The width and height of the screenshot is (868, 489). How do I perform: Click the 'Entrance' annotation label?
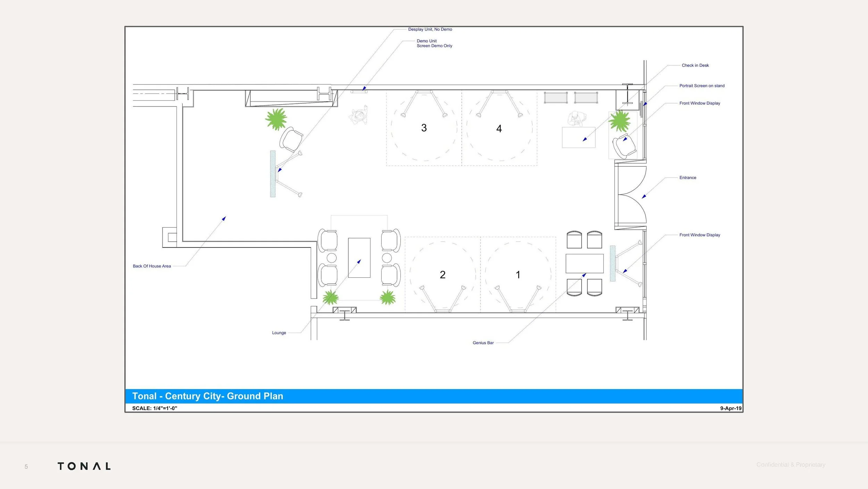point(687,178)
